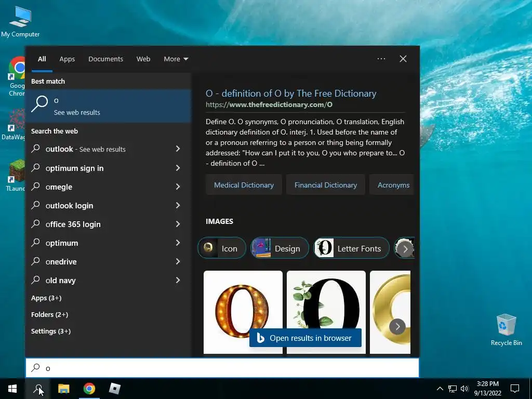Expand the arrow next to 'onedrive'
Screen dimensions: 532x399
pyautogui.click(x=178, y=261)
